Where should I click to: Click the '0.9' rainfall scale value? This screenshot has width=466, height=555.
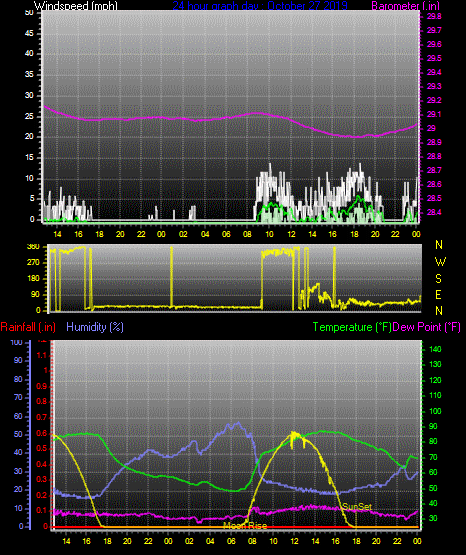42,386
